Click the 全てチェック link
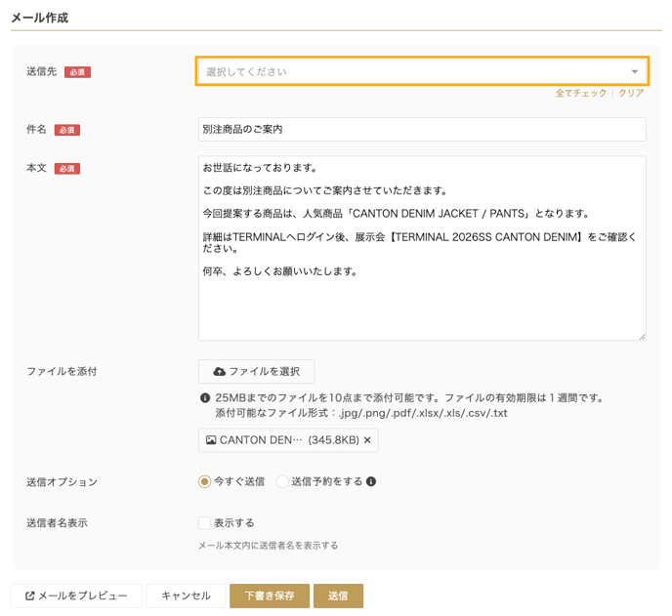The width and height of the screenshot is (672, 616). coord(581,93)
